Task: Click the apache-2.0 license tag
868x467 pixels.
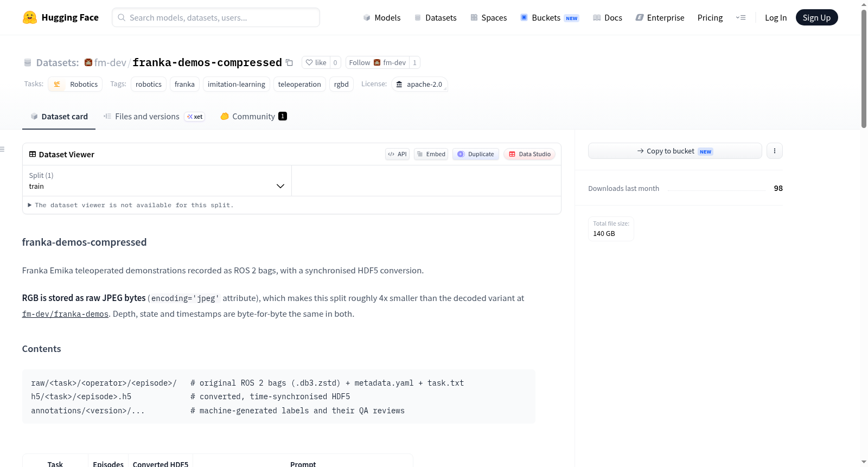Action: pyautogui.click(x=419, y=84)
